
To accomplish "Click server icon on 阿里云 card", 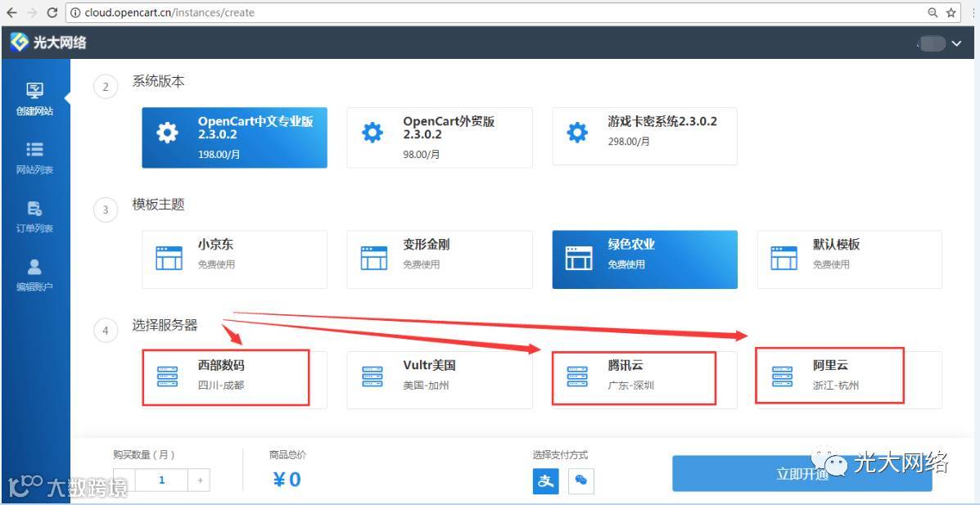I will tap(783, 376).
